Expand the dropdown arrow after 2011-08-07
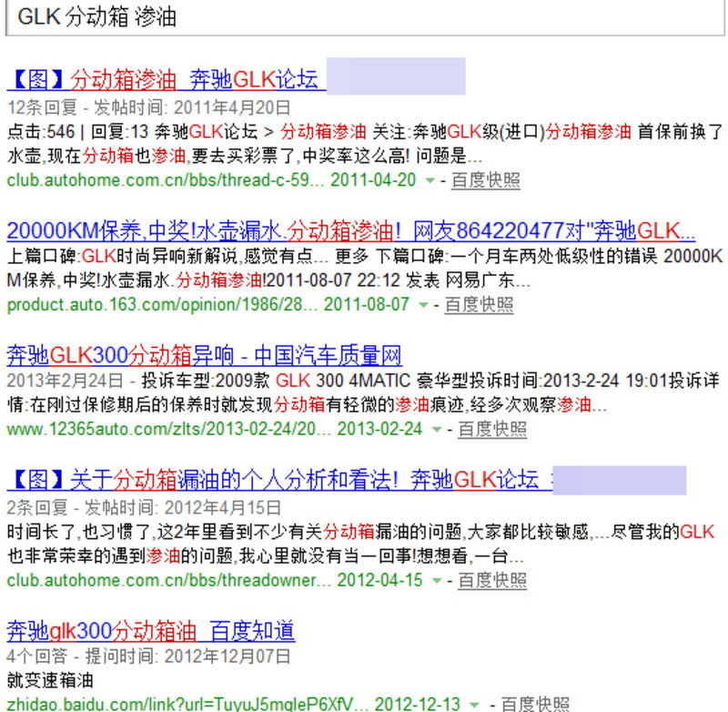Image resolution: width=728 pixels, height=712 pixels. coord(423,305)
